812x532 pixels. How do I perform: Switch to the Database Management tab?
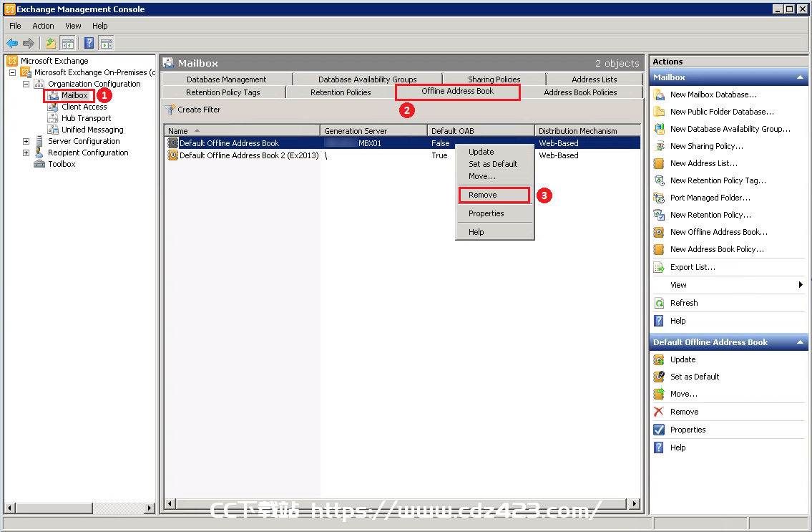pos(226,79)
